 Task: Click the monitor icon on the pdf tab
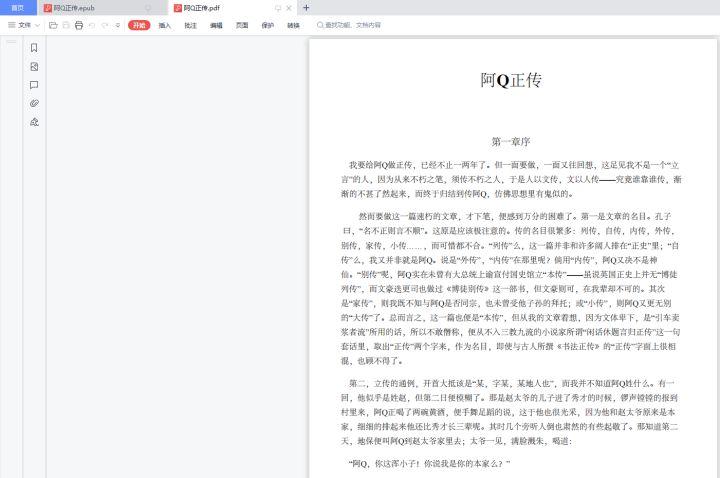(x=278, y=8)
